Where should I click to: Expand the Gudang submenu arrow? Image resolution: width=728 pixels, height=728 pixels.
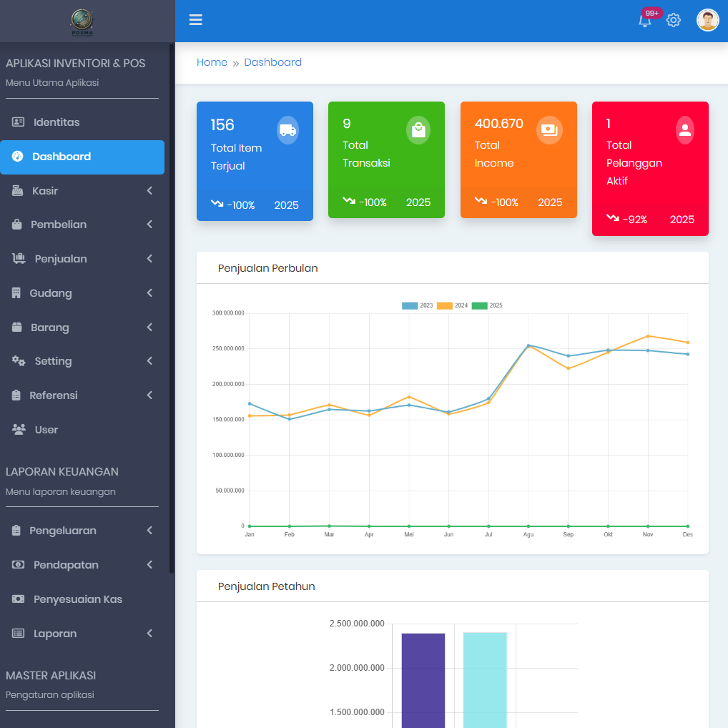pyautogui.click(x=149, y=293)
